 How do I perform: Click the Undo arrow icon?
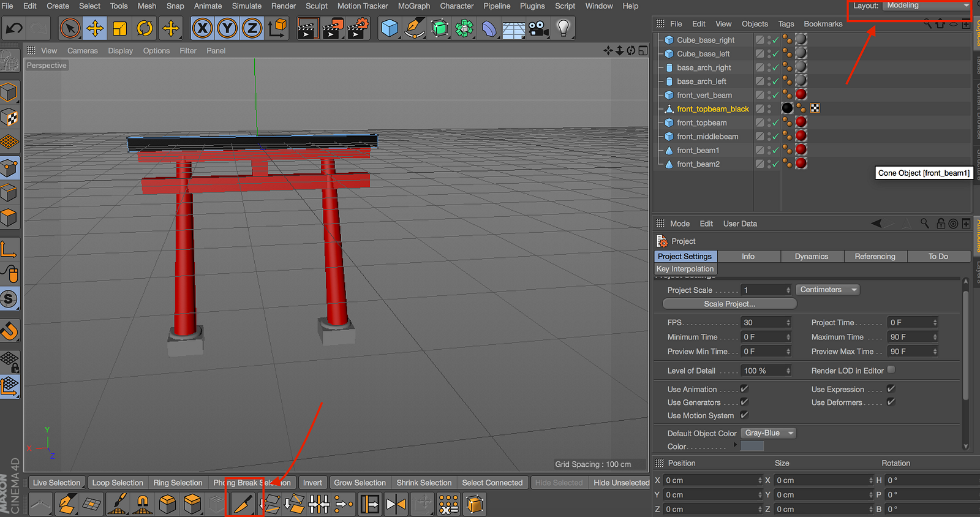point(14,28)
